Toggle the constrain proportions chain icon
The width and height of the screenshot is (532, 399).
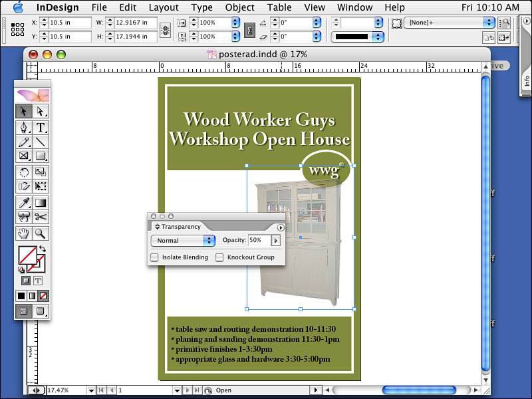(x=166, y=29)
